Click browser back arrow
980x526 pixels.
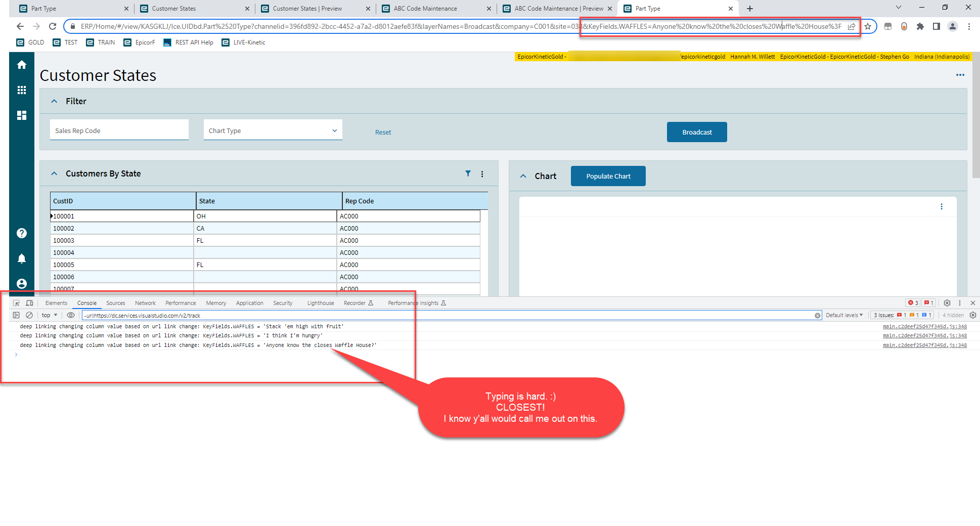20,26
